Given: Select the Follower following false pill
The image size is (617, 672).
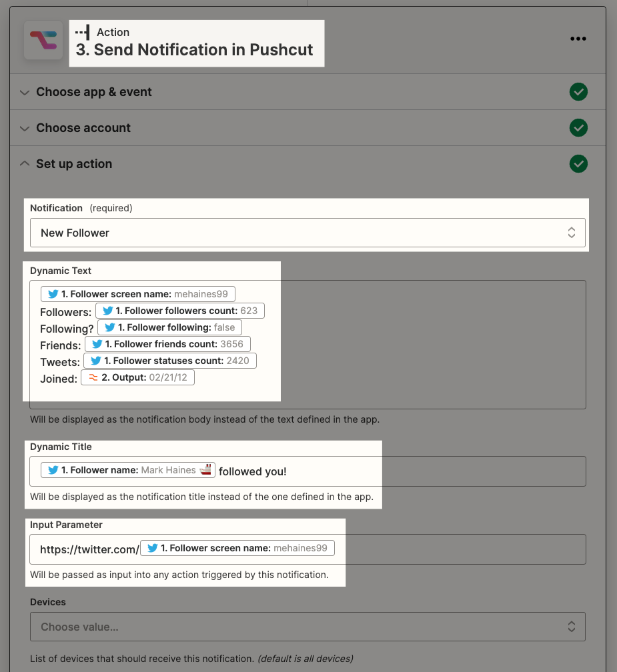Looking at the screenshot, I should (169, 327).
